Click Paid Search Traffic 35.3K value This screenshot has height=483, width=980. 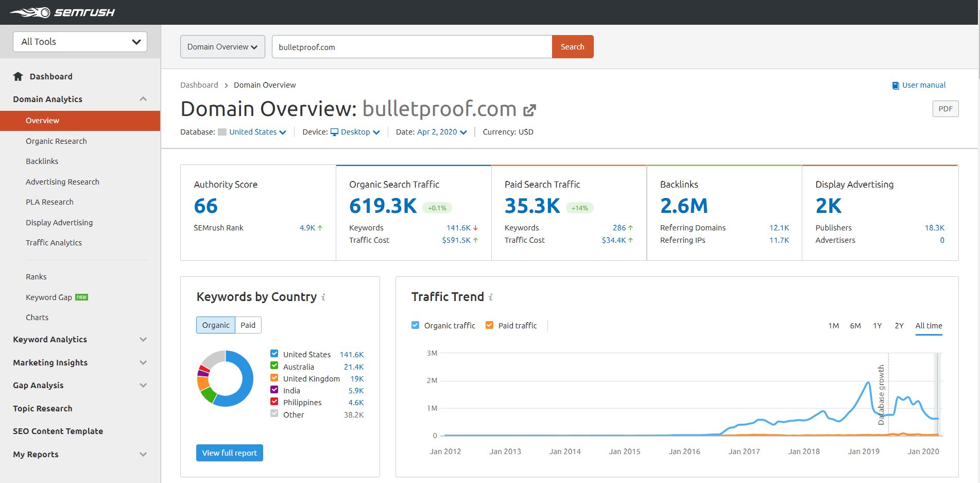[x=532, y=206]
